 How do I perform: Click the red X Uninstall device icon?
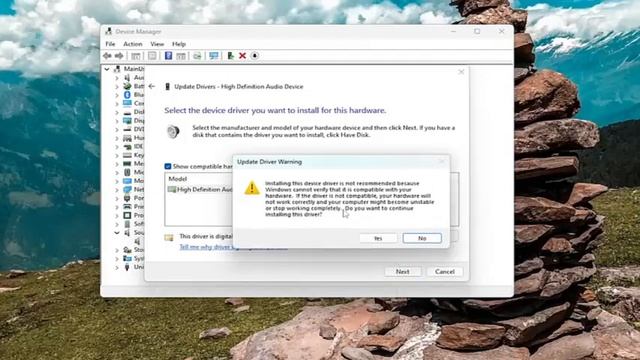[242, 56]
